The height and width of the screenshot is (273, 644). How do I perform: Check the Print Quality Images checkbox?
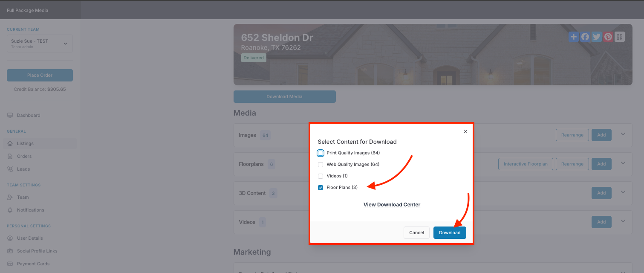click(x=321, y=153)
